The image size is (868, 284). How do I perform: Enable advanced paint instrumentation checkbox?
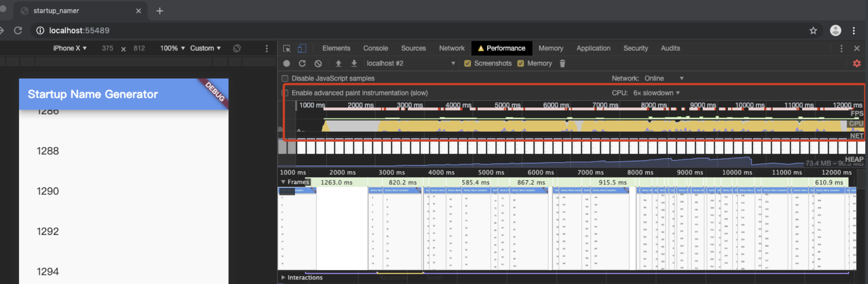285,93
